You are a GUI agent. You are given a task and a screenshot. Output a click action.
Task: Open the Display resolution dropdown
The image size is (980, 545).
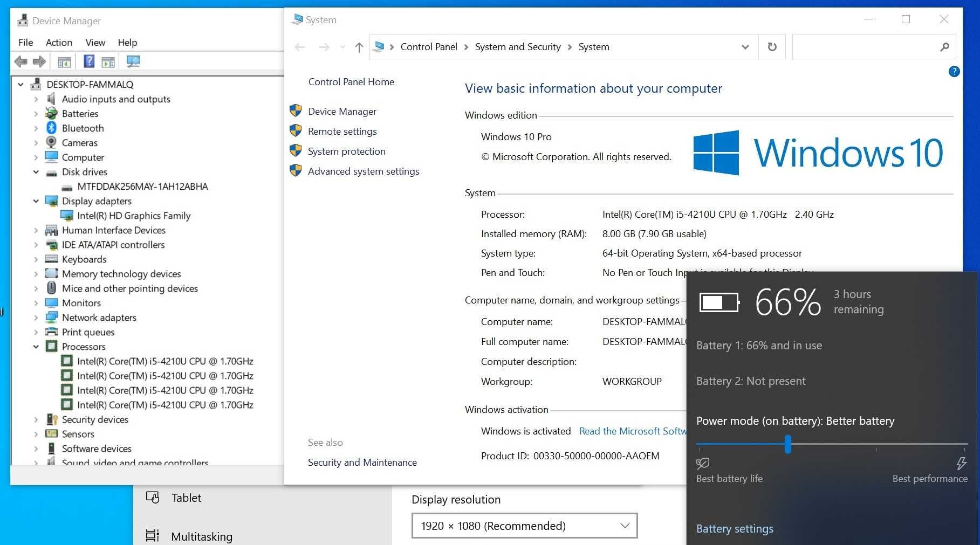click(524, 526)
